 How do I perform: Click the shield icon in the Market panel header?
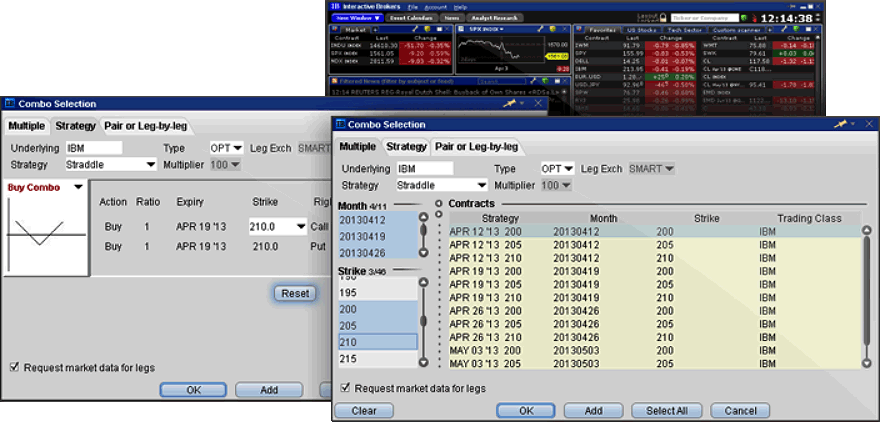429,29
